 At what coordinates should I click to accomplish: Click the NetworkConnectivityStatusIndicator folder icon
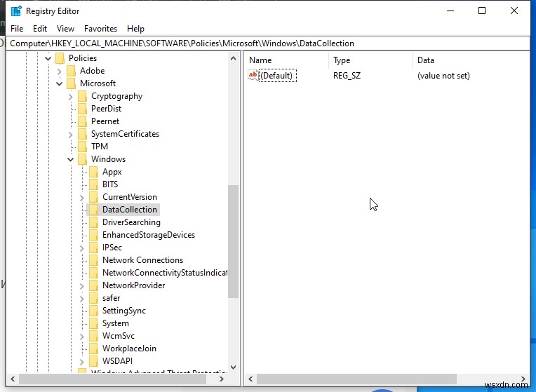[x=94, y=273]
